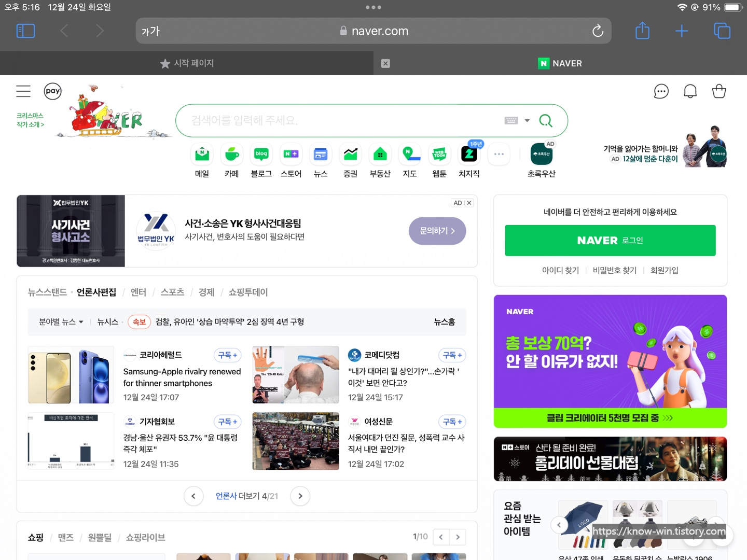Expand 분야별 뉴스 dropdown
747x560 pixels.
point(61,322)
